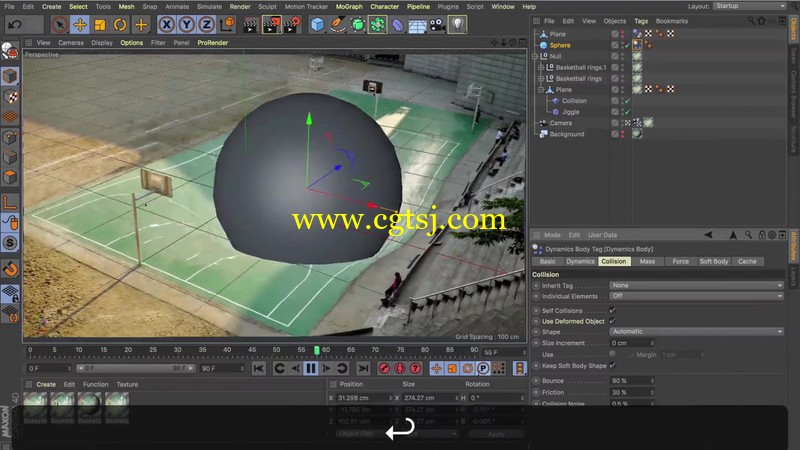
Task: Switch to the Force tab
Action: point(680,261)
